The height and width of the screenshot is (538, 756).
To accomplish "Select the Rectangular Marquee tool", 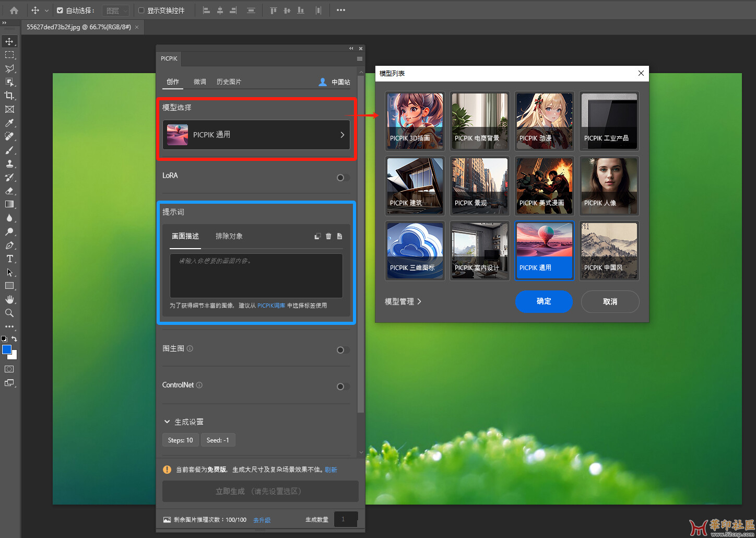I will click(x=9, y=55).
